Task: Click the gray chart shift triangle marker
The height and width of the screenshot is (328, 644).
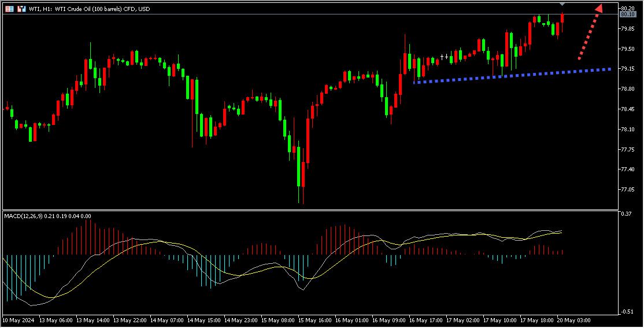Action: pyautogui.click(x=562, y=5)
